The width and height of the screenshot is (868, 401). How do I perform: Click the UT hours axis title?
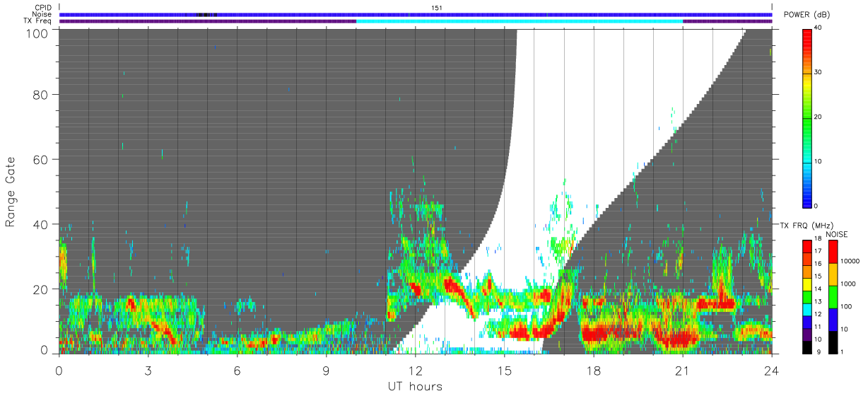tap(415, 386)
